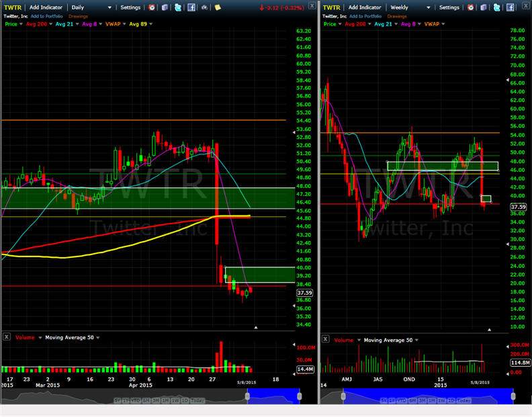The image size is (532, 417).
Task: Click the Twitter icon on weekly chart
Action: [x=497, y=7]
